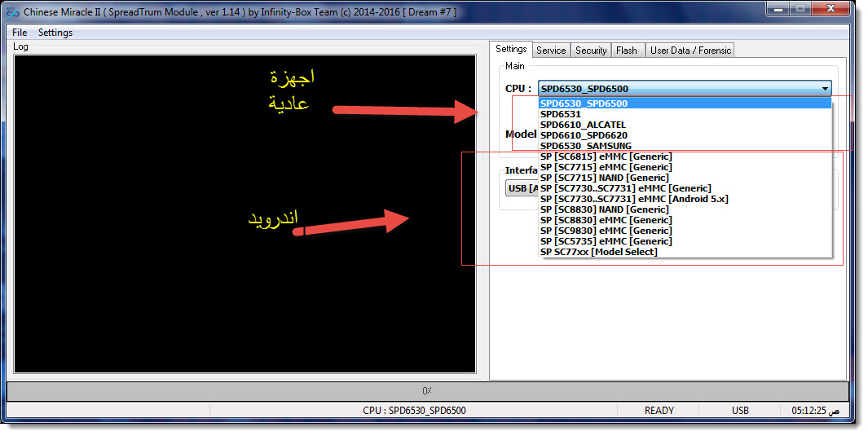Open the User Data / Forensic tab
This screenshot has width=868, height=436.
click(690, 51)
